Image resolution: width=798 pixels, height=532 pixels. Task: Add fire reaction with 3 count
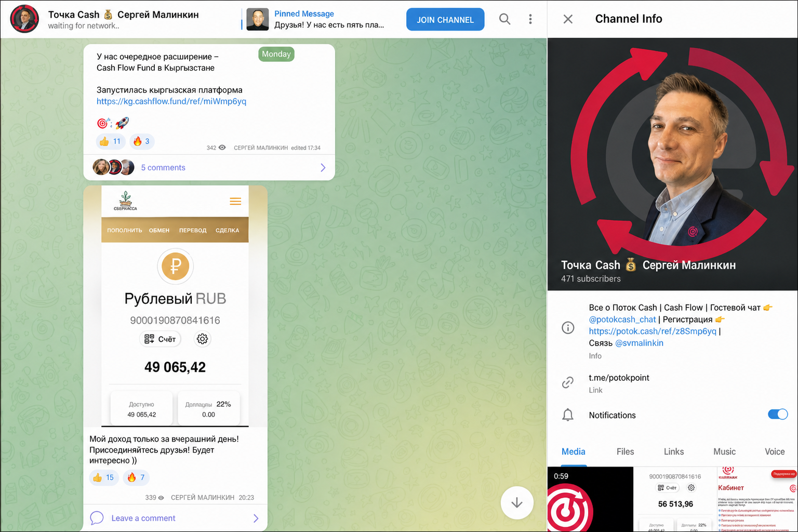click(x=141, y=141)
